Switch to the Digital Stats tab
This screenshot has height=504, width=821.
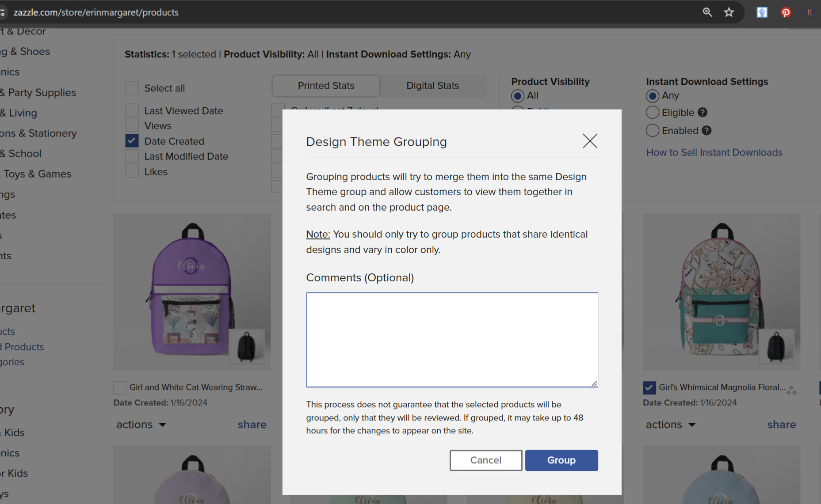click(433, 86)
